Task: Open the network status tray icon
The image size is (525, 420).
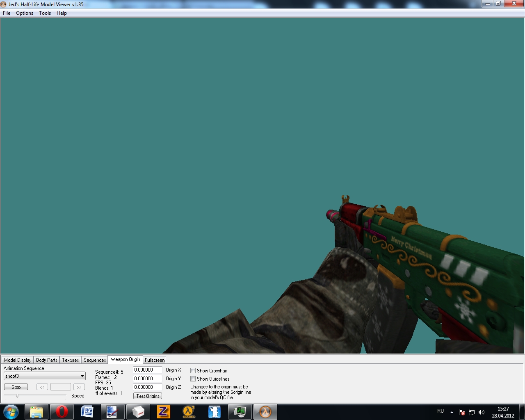Action: coord(472,412)
